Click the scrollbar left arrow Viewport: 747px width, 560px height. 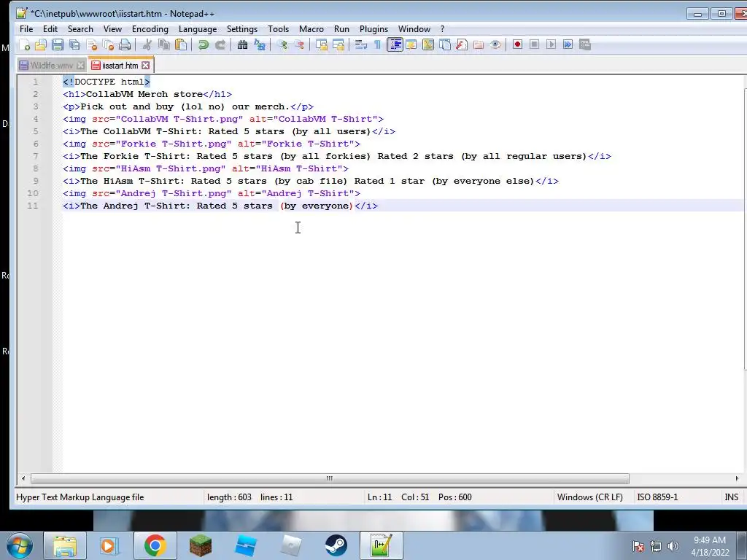[x=23, y=478]
